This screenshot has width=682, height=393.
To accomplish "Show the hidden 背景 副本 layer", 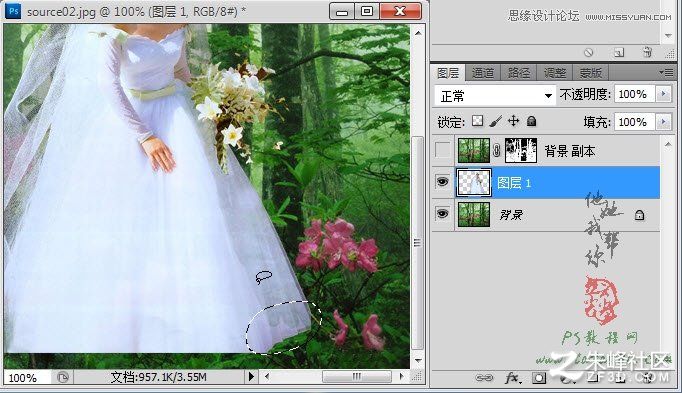I will pos(443,150).
